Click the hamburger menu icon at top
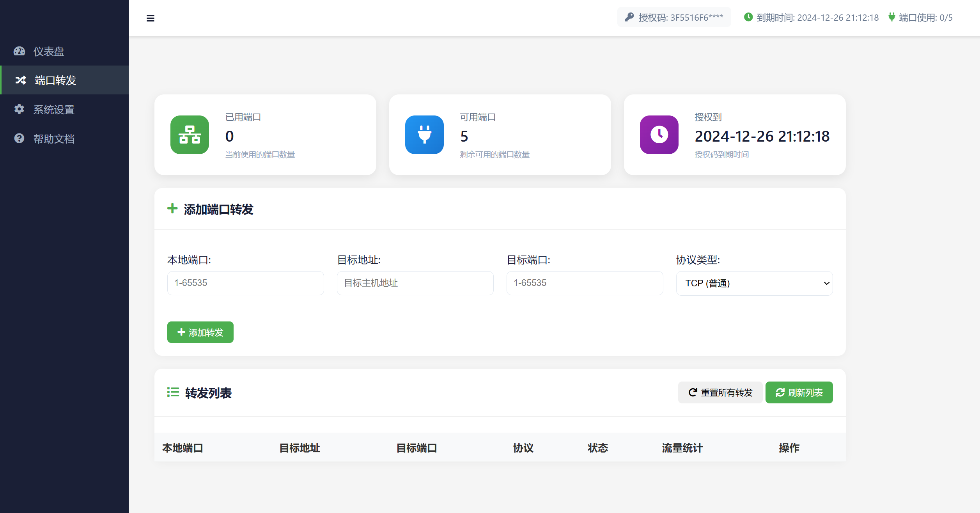980x513 pixels. (151, 18)
